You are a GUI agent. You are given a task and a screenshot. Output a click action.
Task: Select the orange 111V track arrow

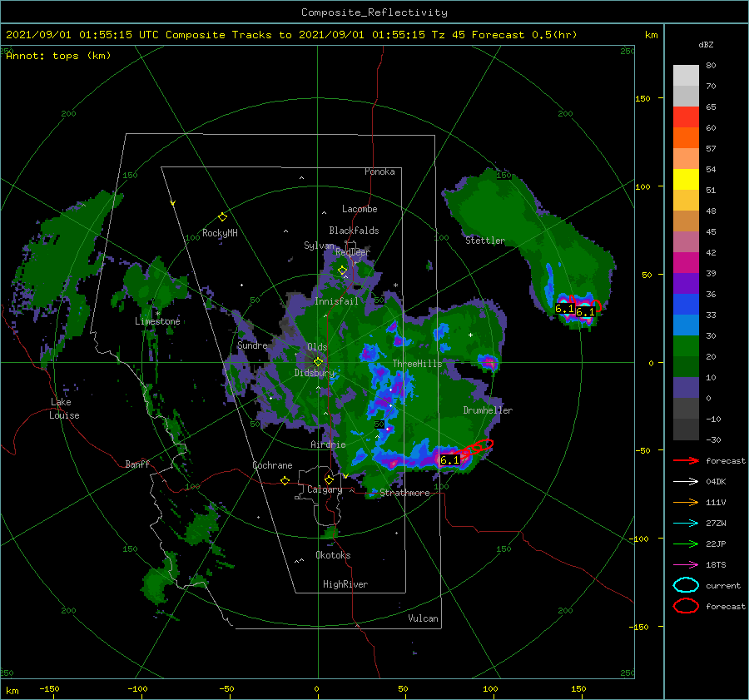click(x=686, y=502)
